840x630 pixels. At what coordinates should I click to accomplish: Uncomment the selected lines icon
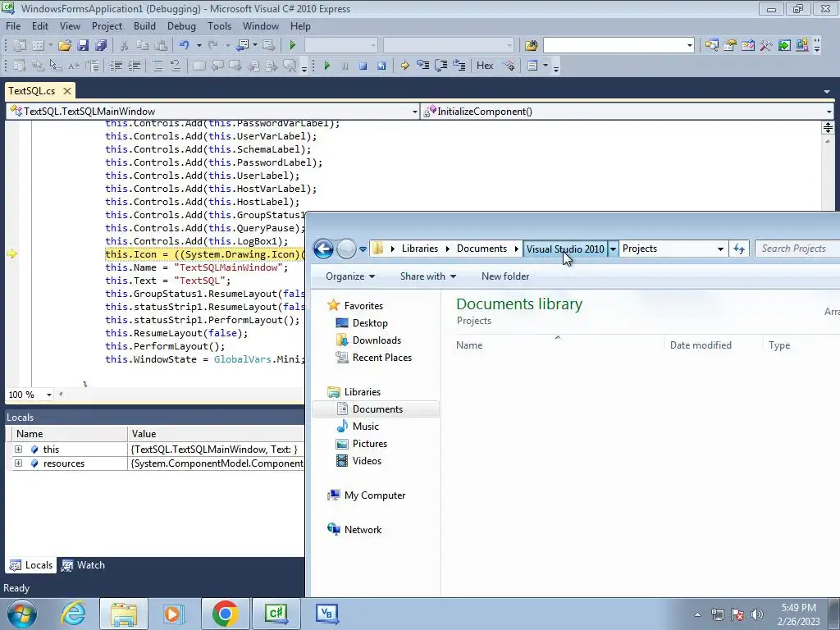click(x=176, y=66)
